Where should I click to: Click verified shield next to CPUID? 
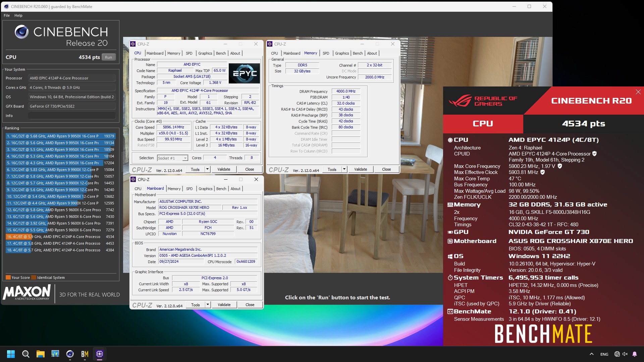[x=594, y=154]
